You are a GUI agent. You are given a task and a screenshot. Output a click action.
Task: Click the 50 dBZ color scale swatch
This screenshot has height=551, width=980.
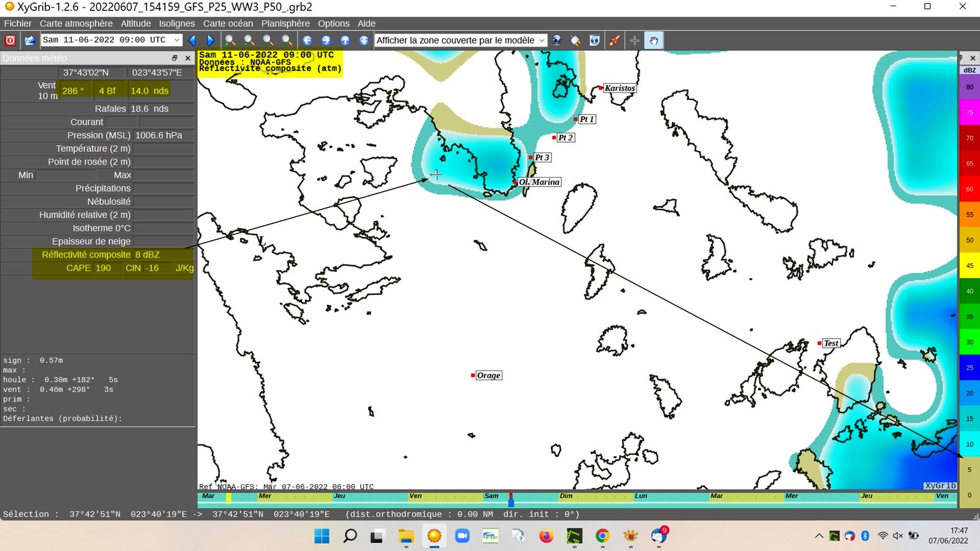[970, 240]
